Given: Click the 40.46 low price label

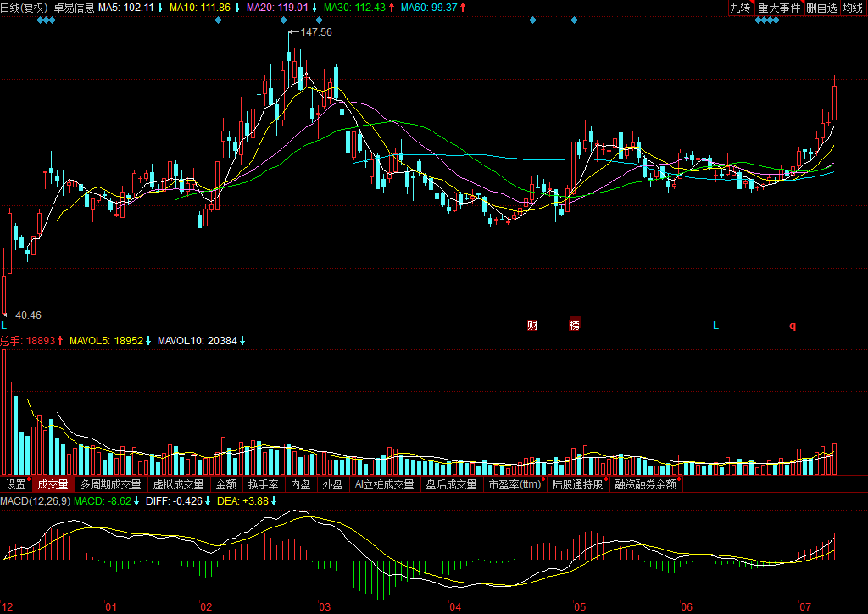Looking at the screenshot, I should click(28, 315).
